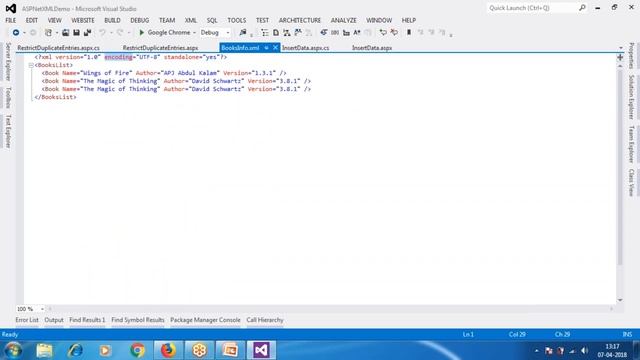Open Internet Explorer from taskbar
The height and width of the screenshot is (360, 640).
75,350
